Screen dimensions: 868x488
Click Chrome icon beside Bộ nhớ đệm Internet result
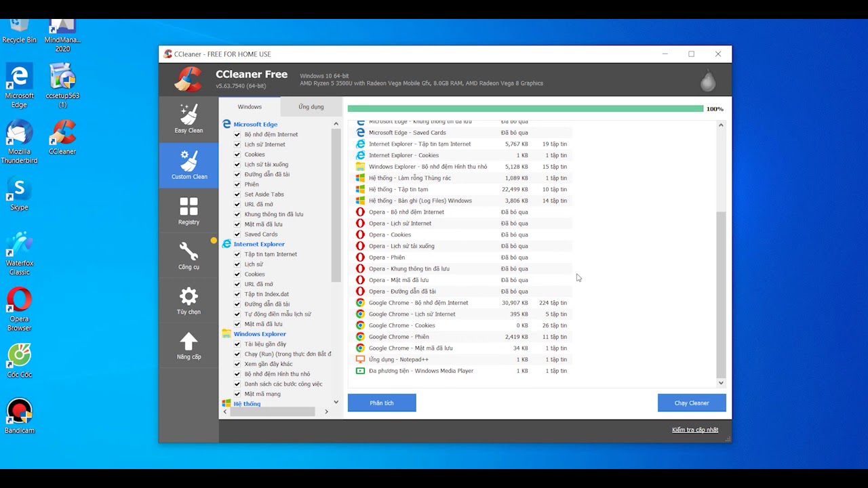point(360,303)
